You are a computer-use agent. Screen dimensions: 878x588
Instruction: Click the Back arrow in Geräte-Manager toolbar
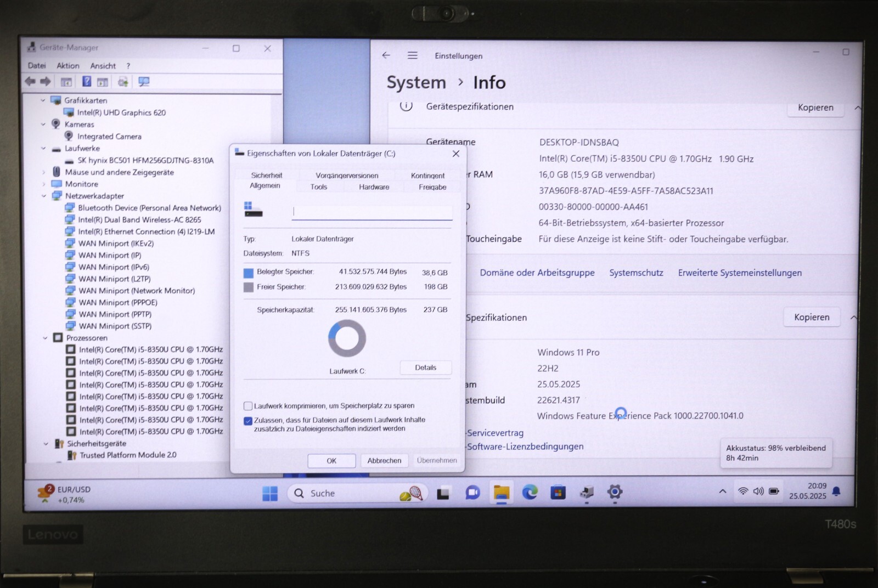tap(30, 82)
